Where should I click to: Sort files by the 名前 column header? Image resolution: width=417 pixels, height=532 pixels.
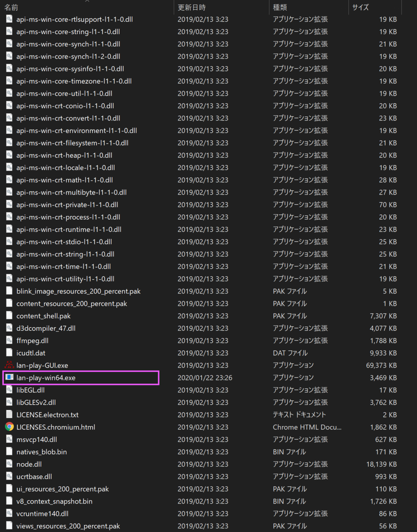tap(11, 7)
